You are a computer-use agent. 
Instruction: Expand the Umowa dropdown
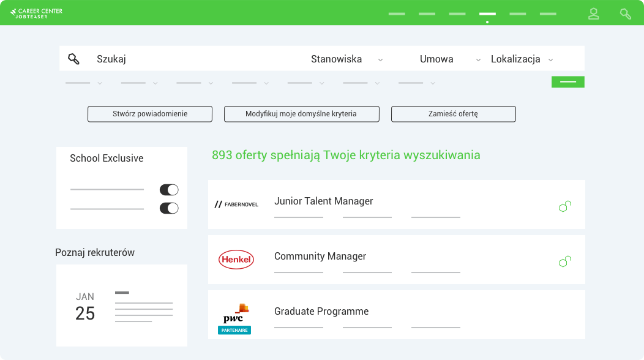click(450, 59)
